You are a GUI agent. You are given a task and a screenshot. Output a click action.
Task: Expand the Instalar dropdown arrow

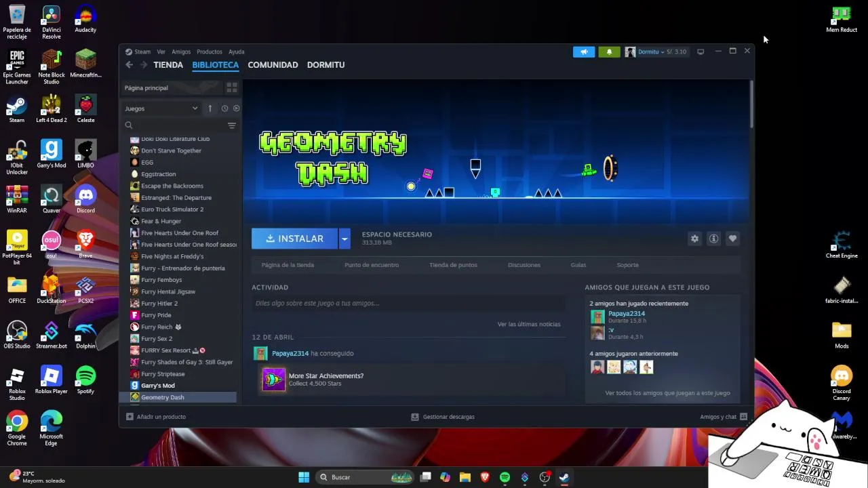[x=344, y=239]
